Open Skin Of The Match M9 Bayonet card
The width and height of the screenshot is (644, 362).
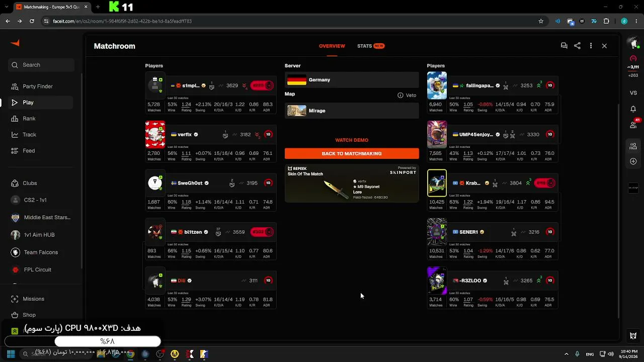pyautogui.click(x=352, y=184)
